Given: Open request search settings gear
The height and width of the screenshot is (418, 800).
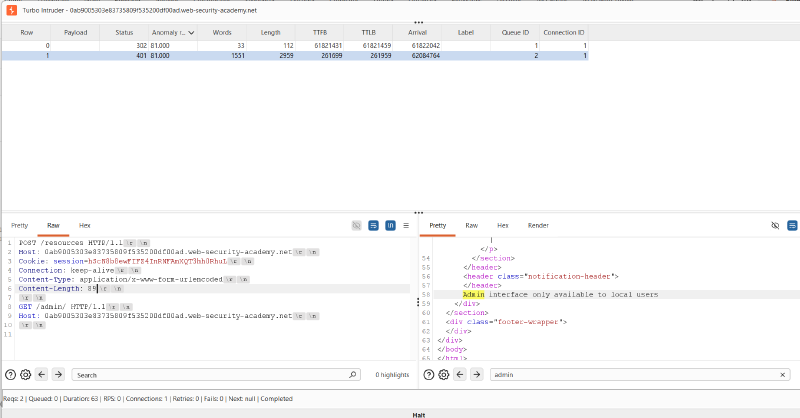Looking at the screenshot, I should tap(26, 375).
